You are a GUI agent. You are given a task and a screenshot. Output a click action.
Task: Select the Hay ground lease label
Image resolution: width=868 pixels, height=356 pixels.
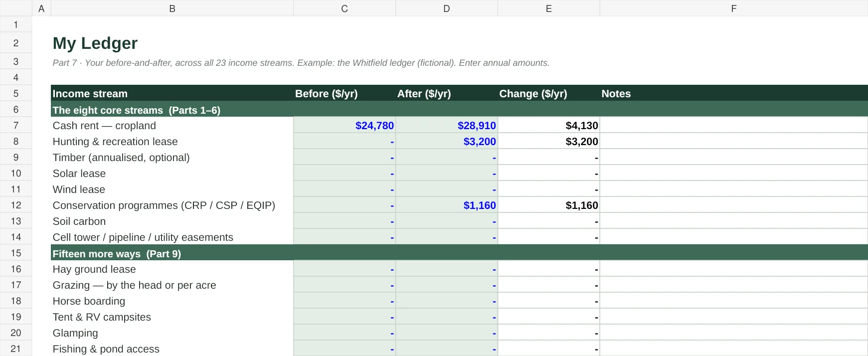tap(94, 269)
